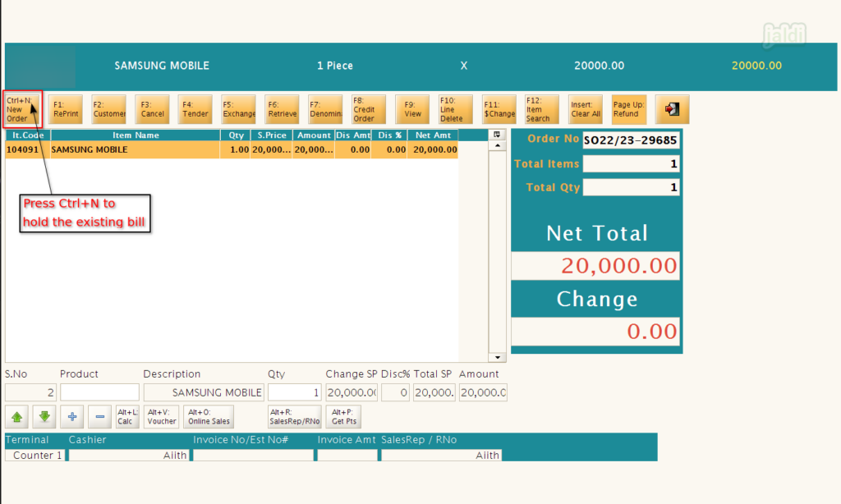Click the Qty input field below table

[x=295, y=392]
